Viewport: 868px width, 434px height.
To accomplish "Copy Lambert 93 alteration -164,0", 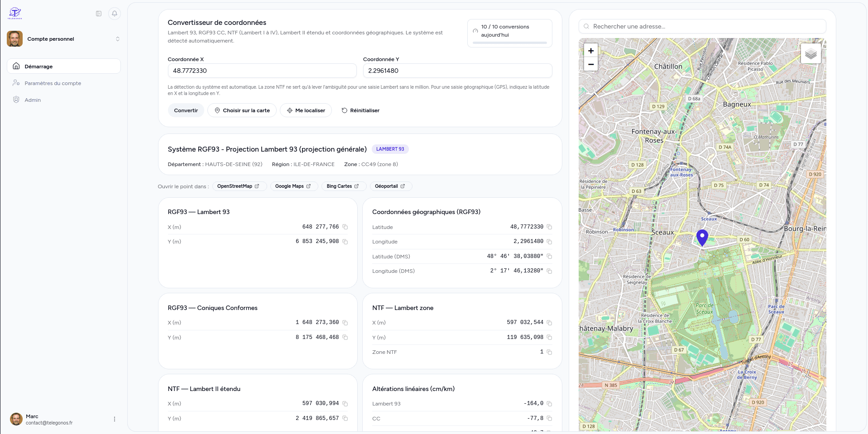I will coord(549,404).
